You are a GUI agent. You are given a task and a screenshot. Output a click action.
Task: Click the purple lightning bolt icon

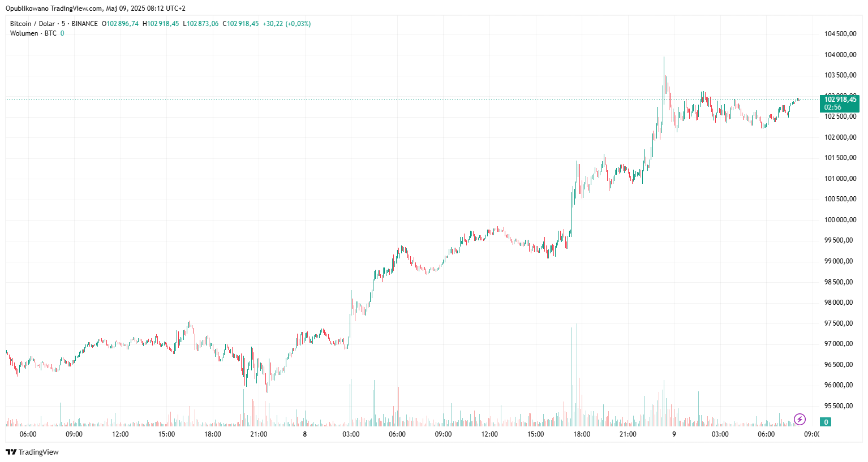(800, 419)
